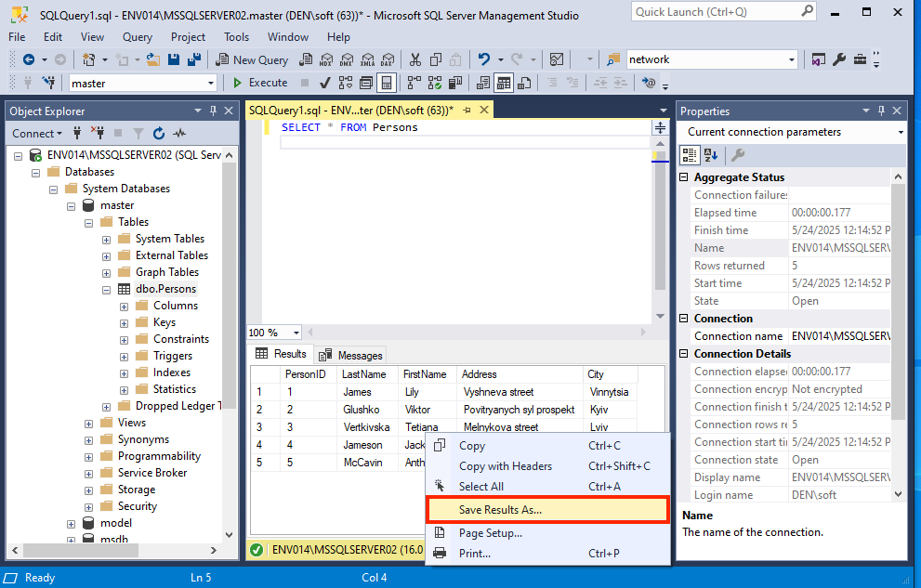Open the network search combo box
The height and width of the screenshot is (588, 921).
click(x=791, y=59)
